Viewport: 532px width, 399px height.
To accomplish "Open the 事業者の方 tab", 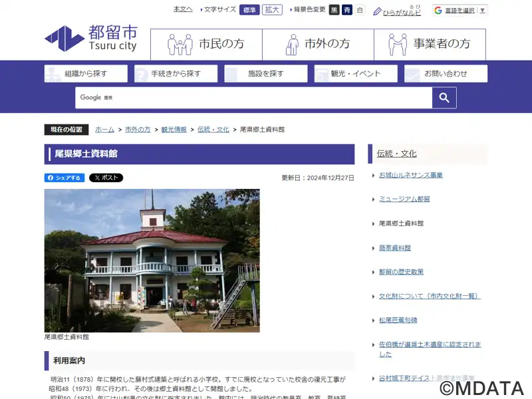I will [430, 45].
